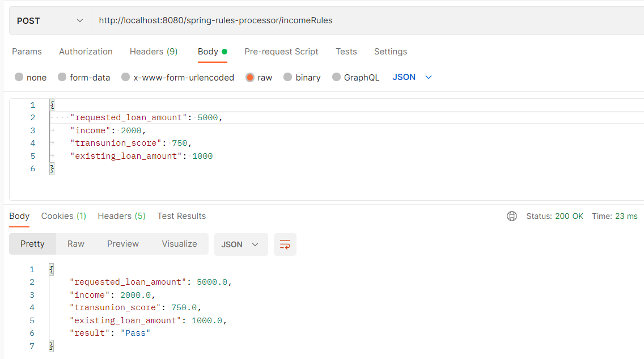This screenshot has height=359, width=644.
Task: Expand the blue JSON body format dropdown
Action: [x=412, y=77]
